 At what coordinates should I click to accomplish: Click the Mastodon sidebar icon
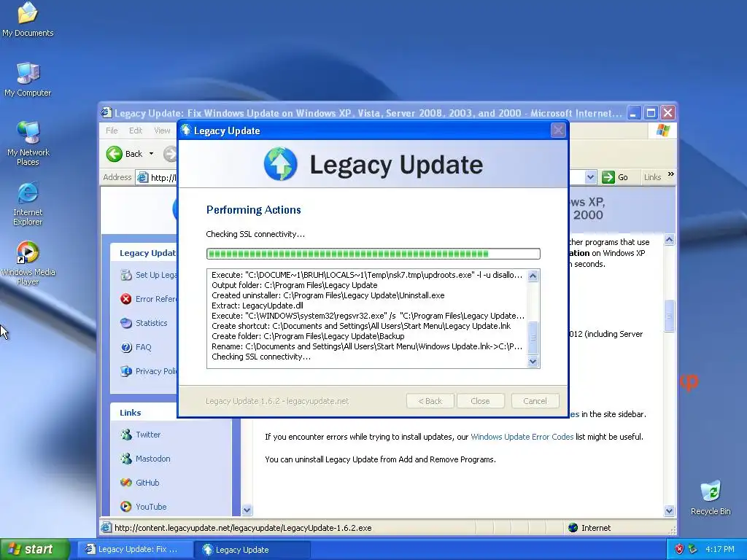pos(125,459)
